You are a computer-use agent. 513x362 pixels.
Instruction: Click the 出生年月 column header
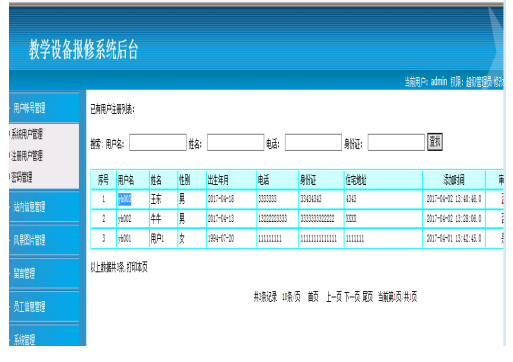click(218, 180)
